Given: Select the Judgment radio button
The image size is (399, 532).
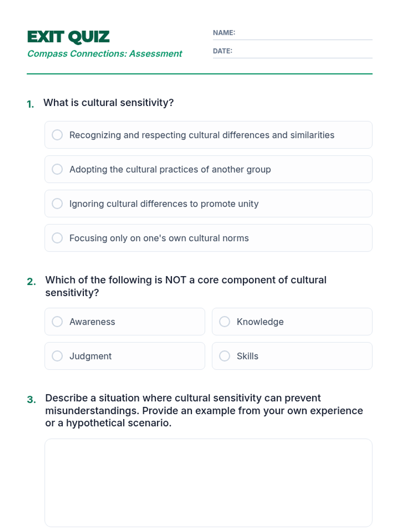Looking at the screenshot, I should [57, 356].
